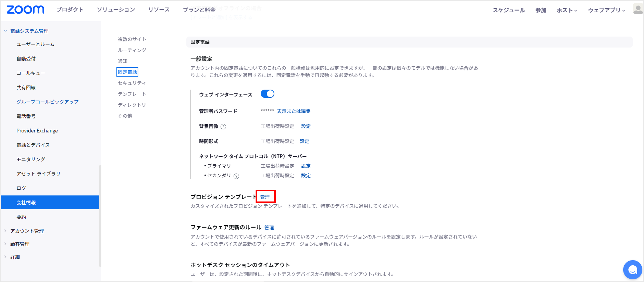Screen dimensions: 644x282
Task: Open 自動受付 in sidebar
Action: 26,59
